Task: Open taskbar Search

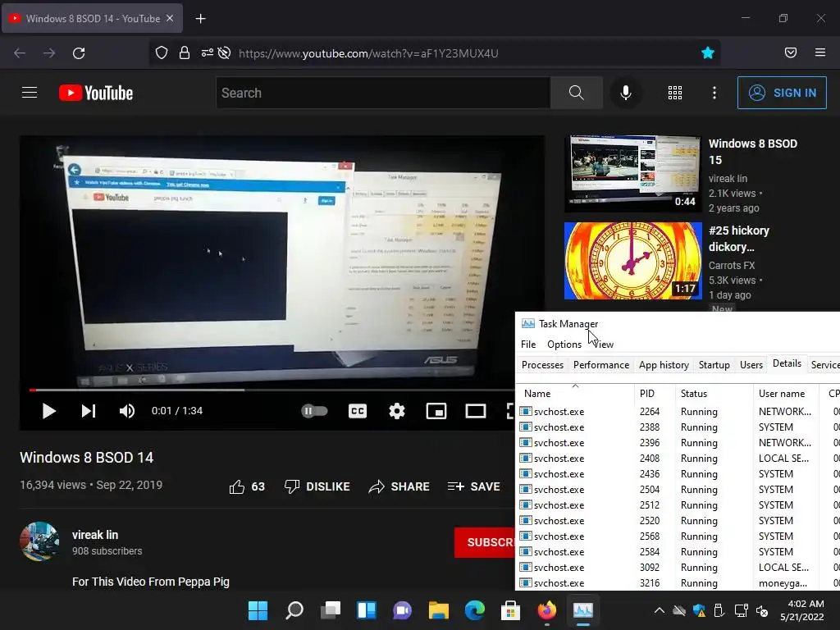Action: (294, 610)
